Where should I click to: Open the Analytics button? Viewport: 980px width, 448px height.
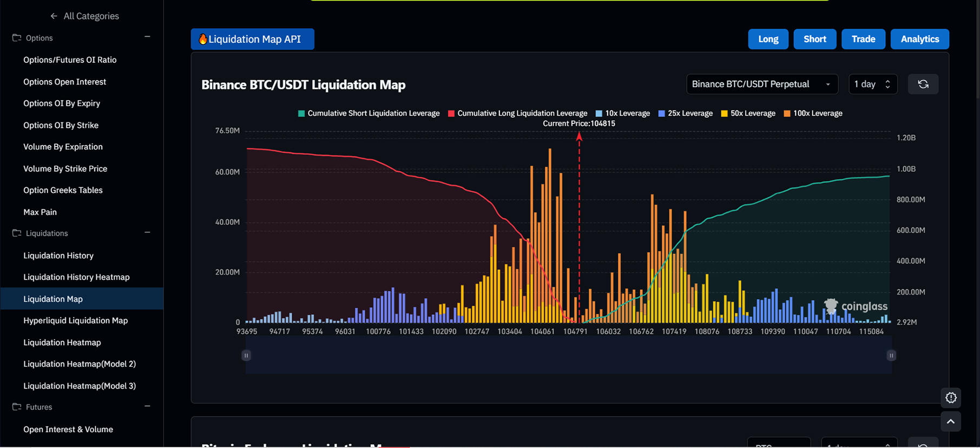tap(919, 39)
